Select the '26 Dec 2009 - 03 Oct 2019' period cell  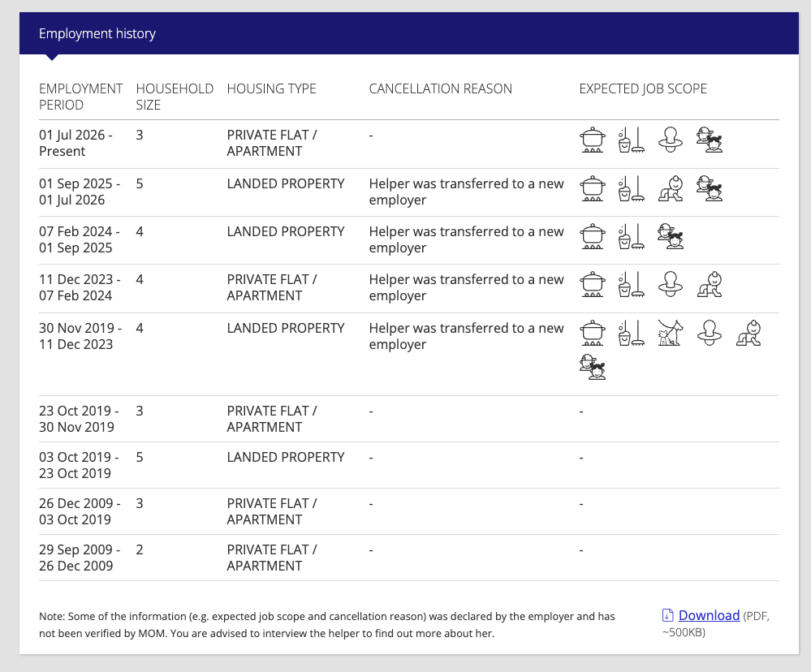(80, 511)
